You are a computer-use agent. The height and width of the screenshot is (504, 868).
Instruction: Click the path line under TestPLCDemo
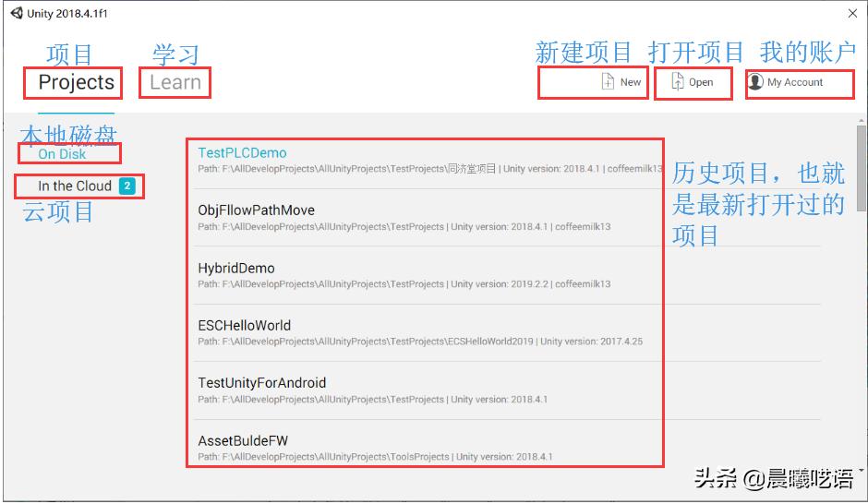point(430,169)
